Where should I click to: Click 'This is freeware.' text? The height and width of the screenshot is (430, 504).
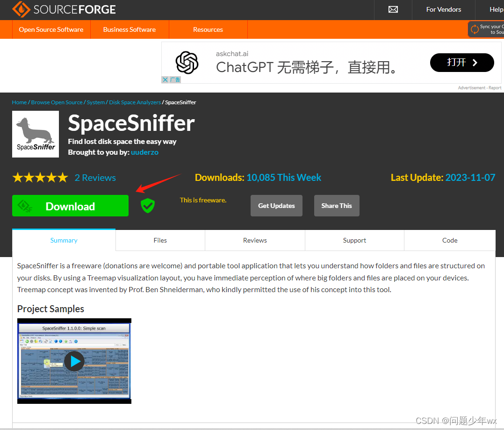[203, 200]
